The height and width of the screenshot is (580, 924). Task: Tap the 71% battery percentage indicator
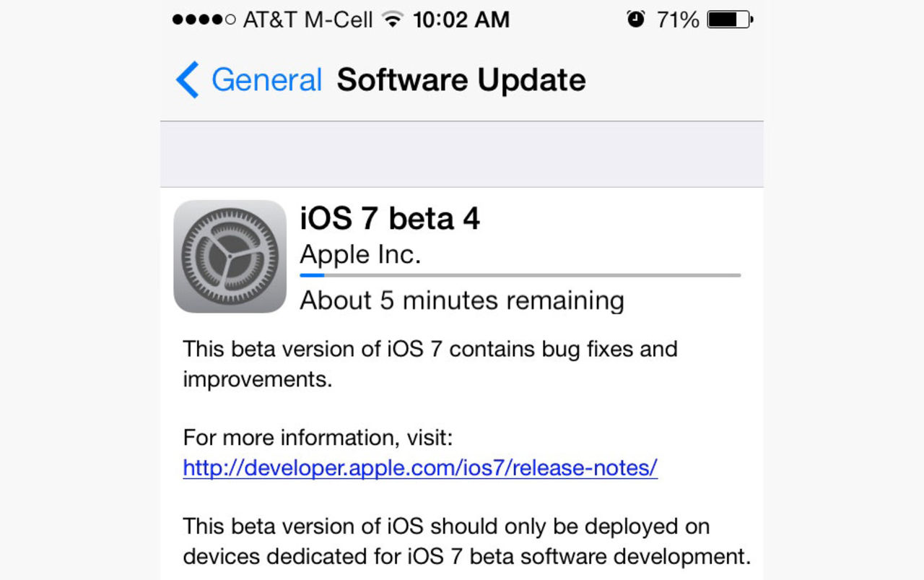677,20
